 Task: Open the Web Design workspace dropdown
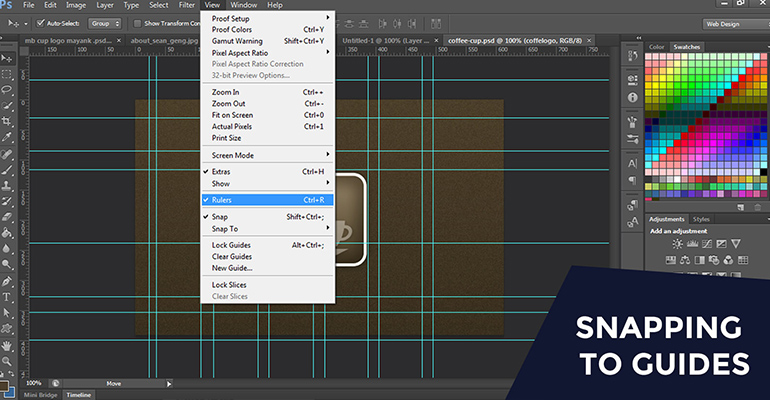tap(736, 24)
